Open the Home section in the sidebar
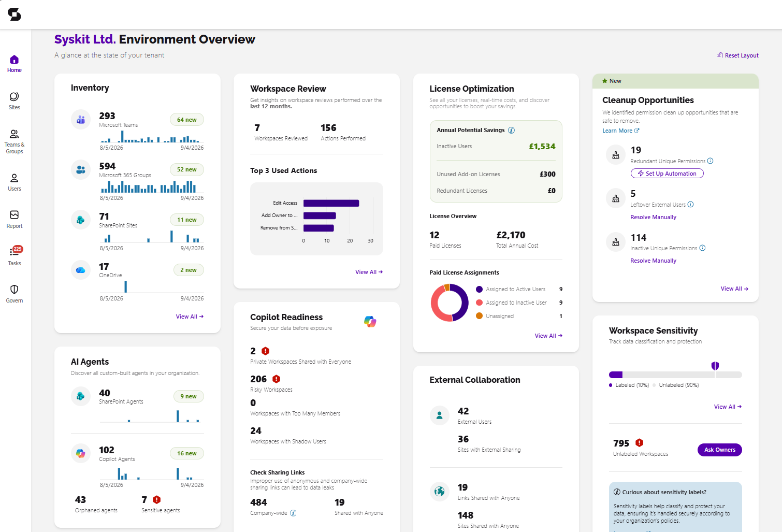 (15, 64)
